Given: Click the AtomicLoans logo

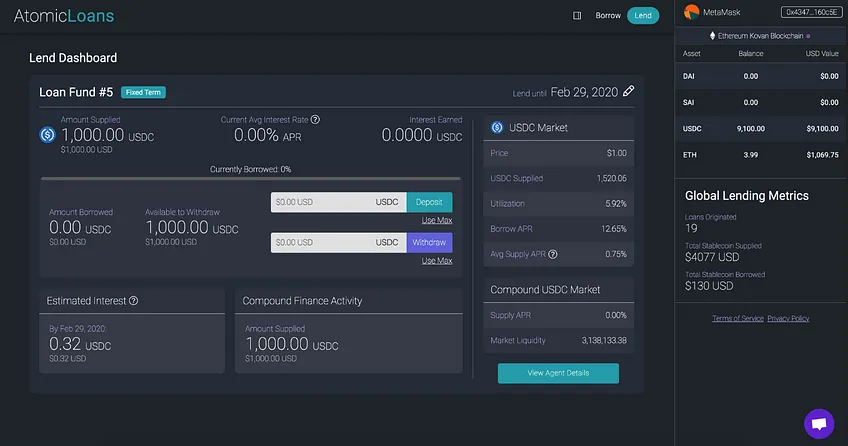Looking at the screenshot, I should click(x=64, y=16).
